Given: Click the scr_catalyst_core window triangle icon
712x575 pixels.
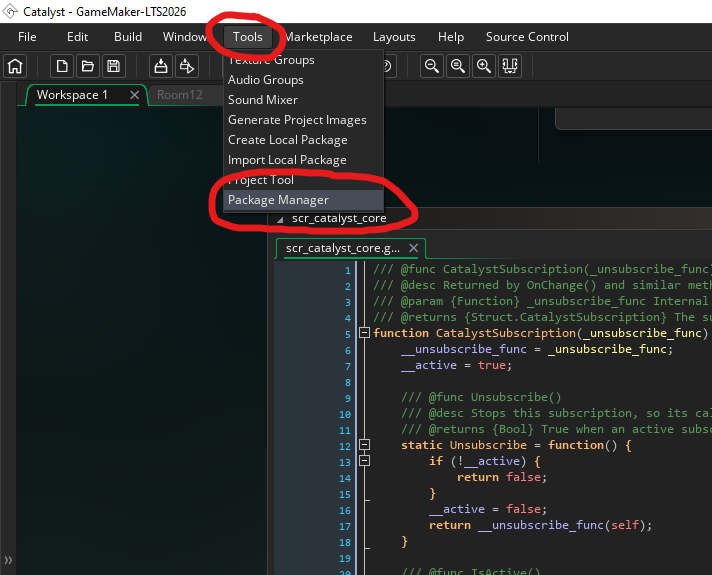Looking at the screenshot, I should pos(281,220).
